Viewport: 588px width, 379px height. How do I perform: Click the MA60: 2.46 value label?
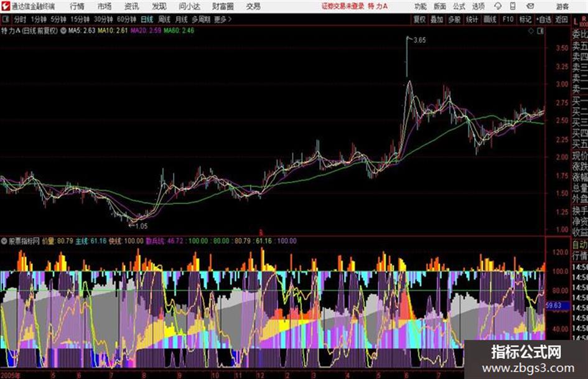(x=179, y=30)
